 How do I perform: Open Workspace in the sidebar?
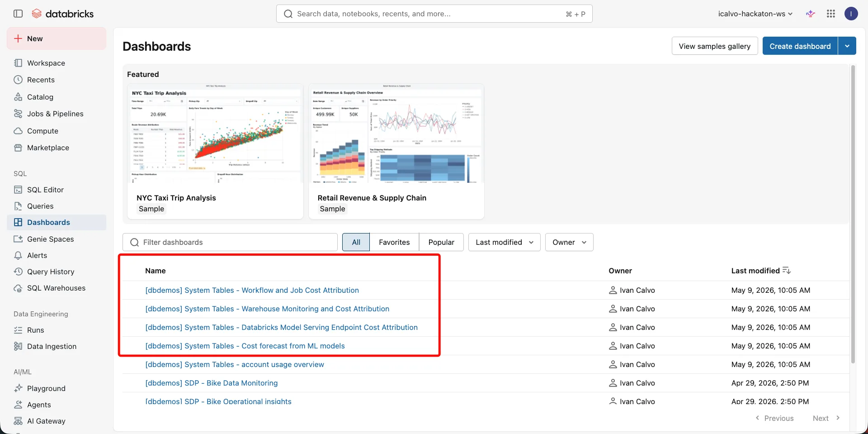(x=57, y=63)
